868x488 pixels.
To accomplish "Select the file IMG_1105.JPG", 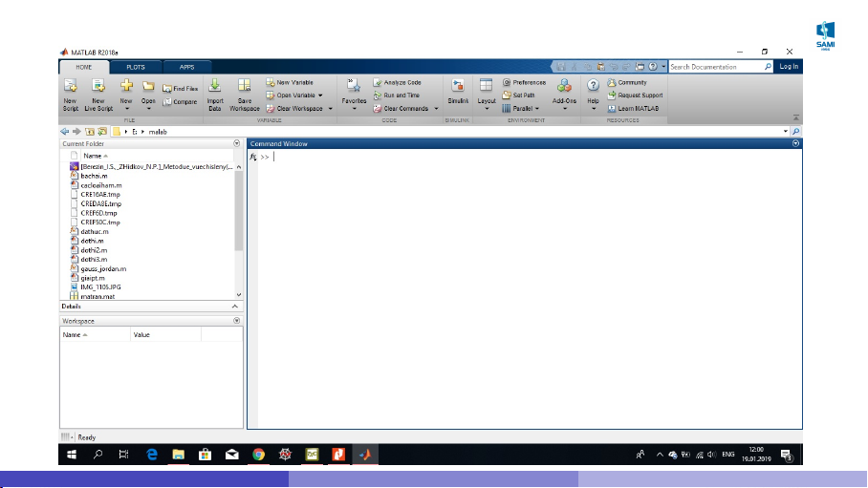I will point(100,287).
